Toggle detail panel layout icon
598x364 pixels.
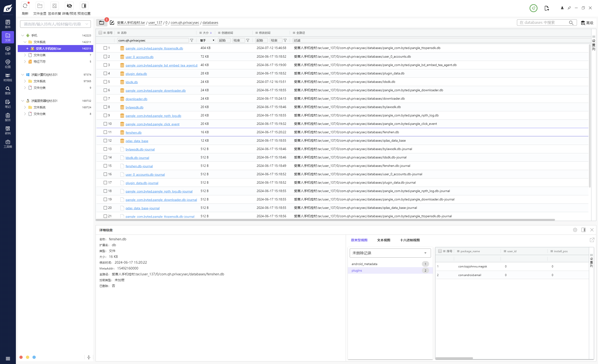pos(584,230)
